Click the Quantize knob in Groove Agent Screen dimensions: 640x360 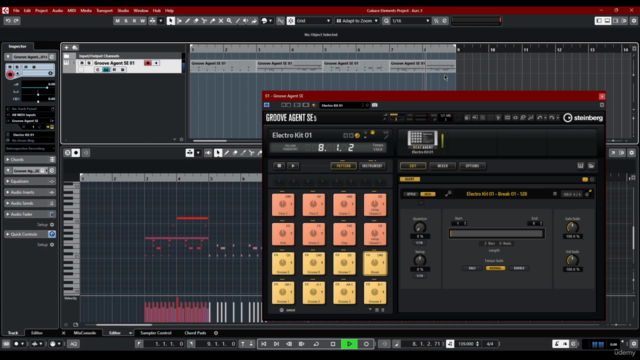pos(420,228)
